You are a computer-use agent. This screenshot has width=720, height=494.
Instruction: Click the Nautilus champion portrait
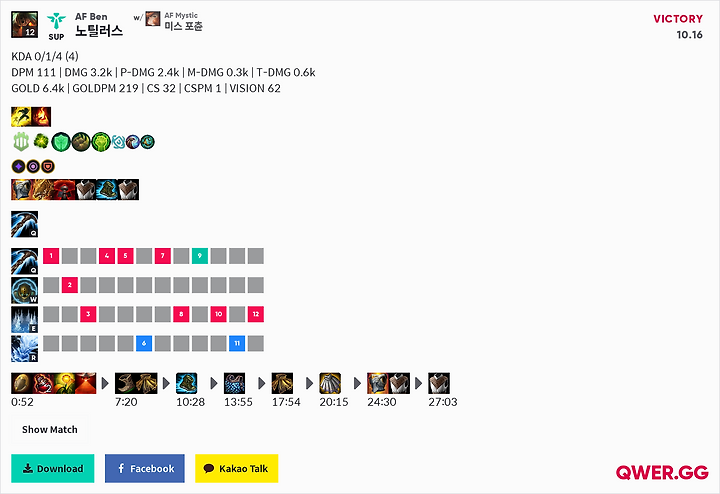point(24,24)
